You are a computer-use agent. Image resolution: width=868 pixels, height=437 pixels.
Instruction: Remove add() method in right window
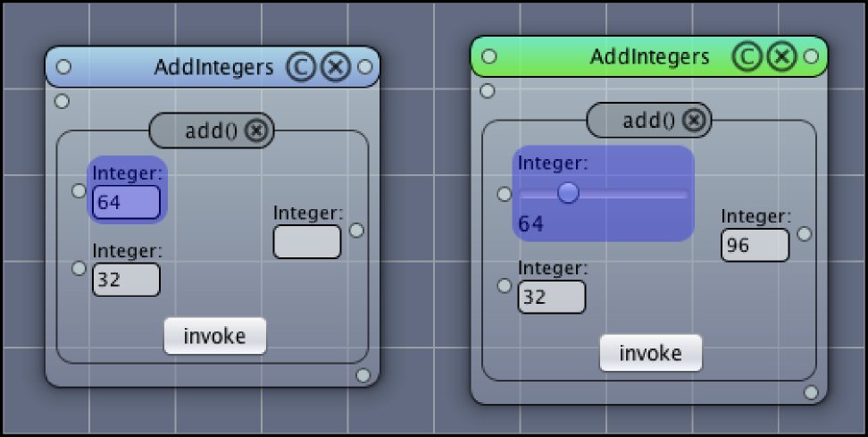click(694, 120)
